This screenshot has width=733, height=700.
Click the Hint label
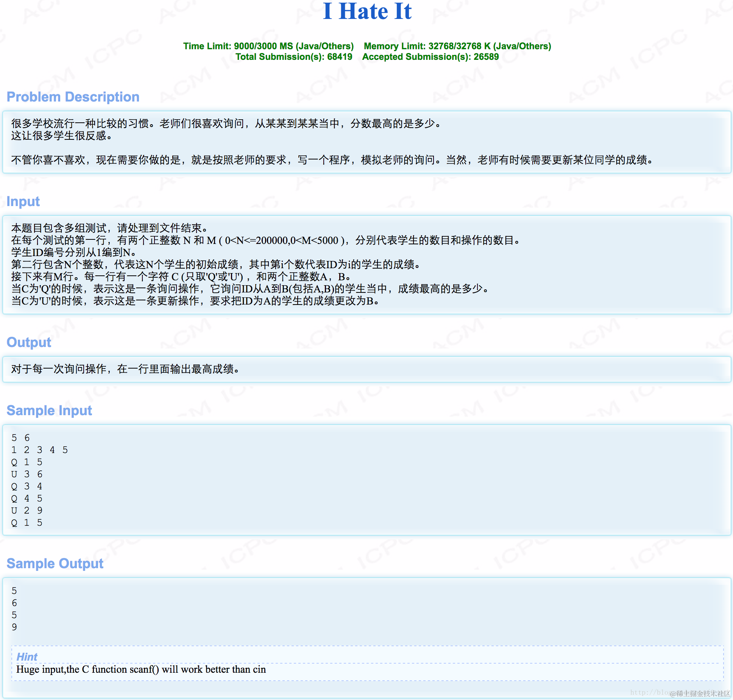coord(27,657)
